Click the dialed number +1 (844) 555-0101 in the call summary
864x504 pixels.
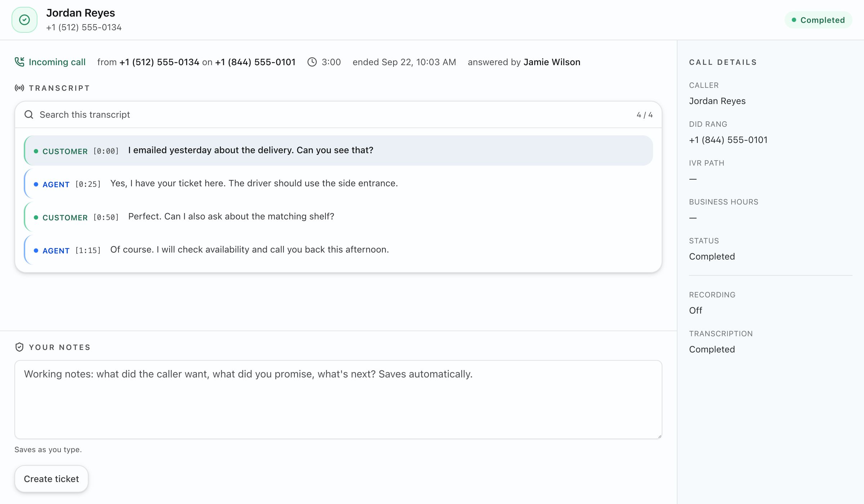pos(255,62)
